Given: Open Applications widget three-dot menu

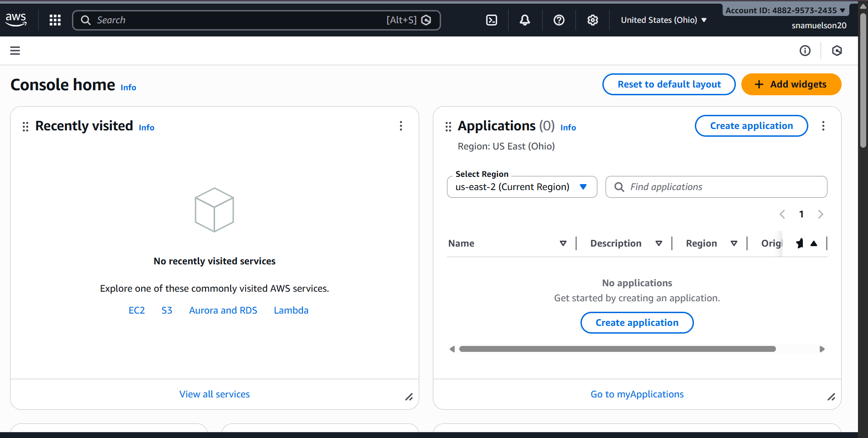Looking at the screenshot, I should [823, 126].
